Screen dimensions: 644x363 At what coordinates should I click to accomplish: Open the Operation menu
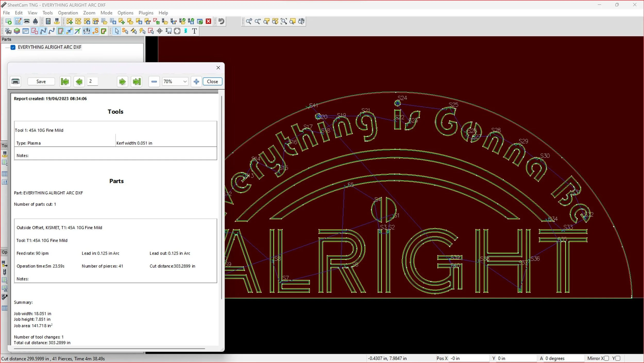pyautogui.click(x=68, y=13)
